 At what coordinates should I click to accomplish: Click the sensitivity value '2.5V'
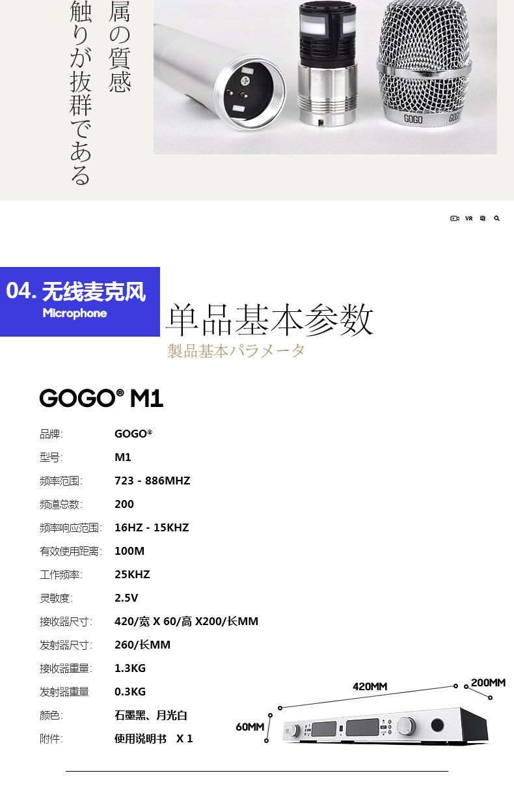(x=126, y=598)
